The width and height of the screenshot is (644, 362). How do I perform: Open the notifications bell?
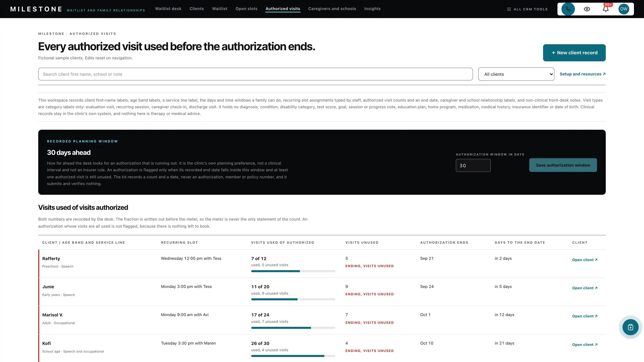[605, 9]
